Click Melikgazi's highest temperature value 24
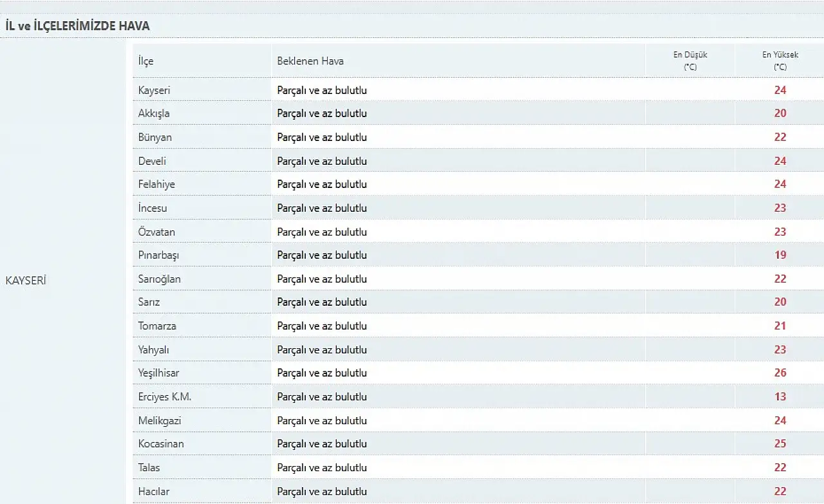 [x=780, y=420]
